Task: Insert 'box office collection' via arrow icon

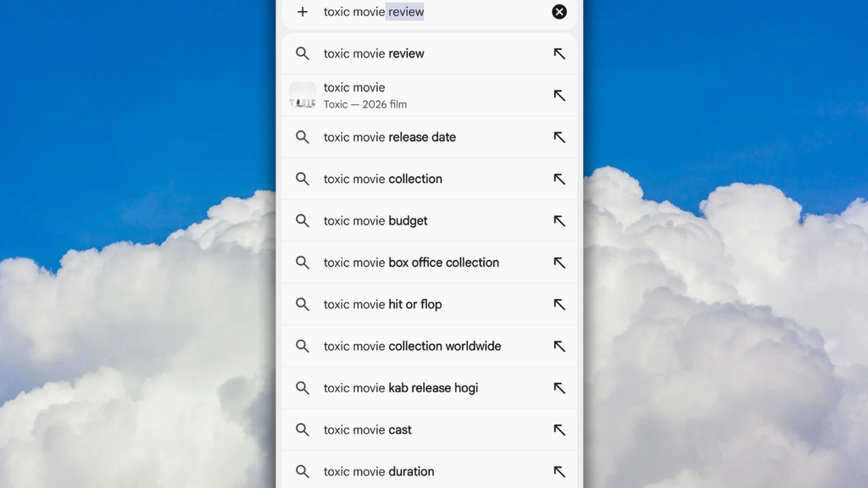Action: pyautogui.click(x=559, y=263)
